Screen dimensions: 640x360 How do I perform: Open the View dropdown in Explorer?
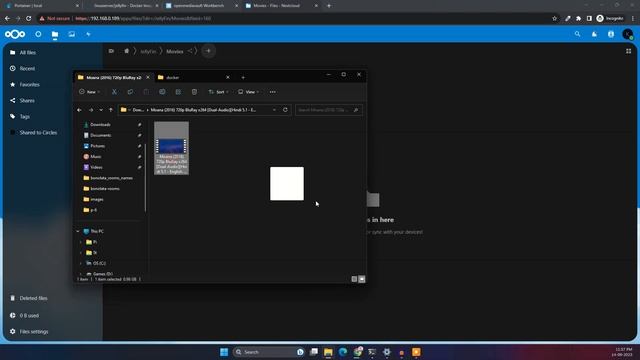click(248, 92)
